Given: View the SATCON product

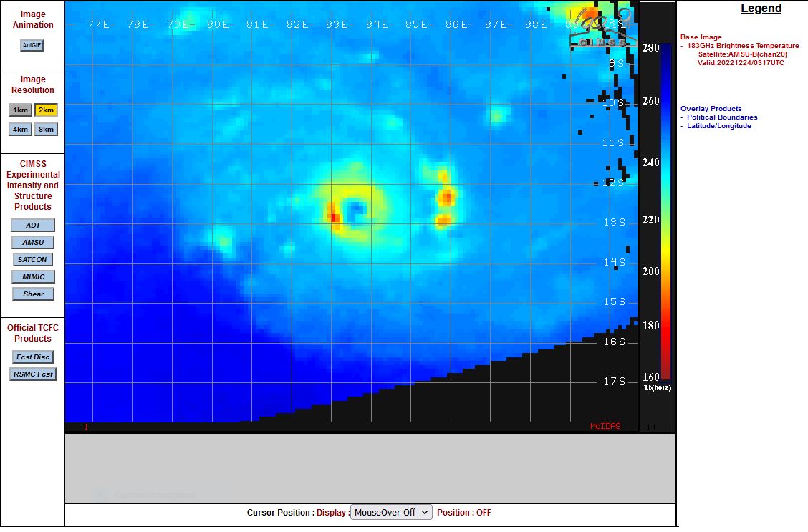Looking at the screenshot, I should click(x=33, y=260).
